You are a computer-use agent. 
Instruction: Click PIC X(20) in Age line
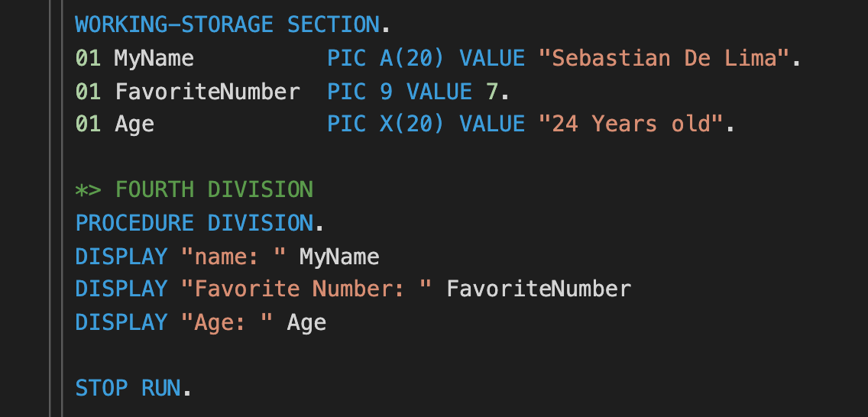point(385,124)
